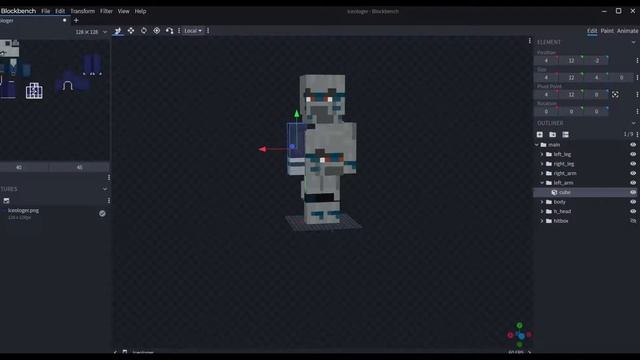The height and width of the screenshot is (360, 640).
Task: Open the View menu
Action: point(123,11)
